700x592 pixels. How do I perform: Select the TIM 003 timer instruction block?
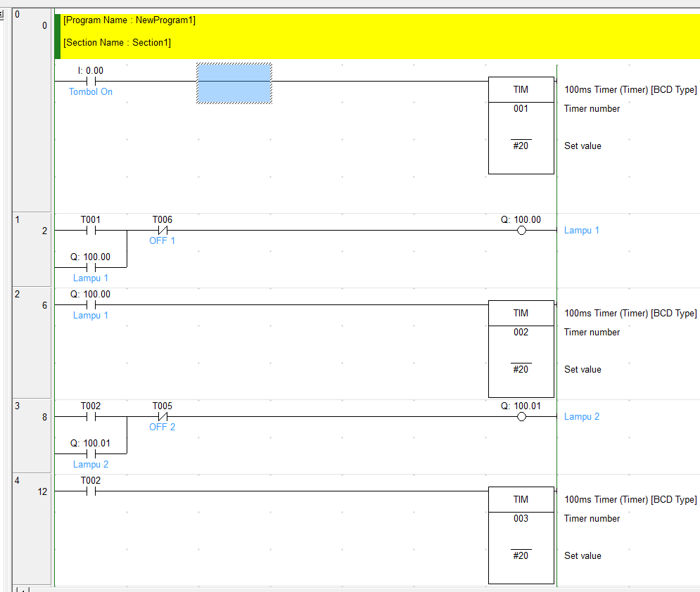(x=521, y=535)
